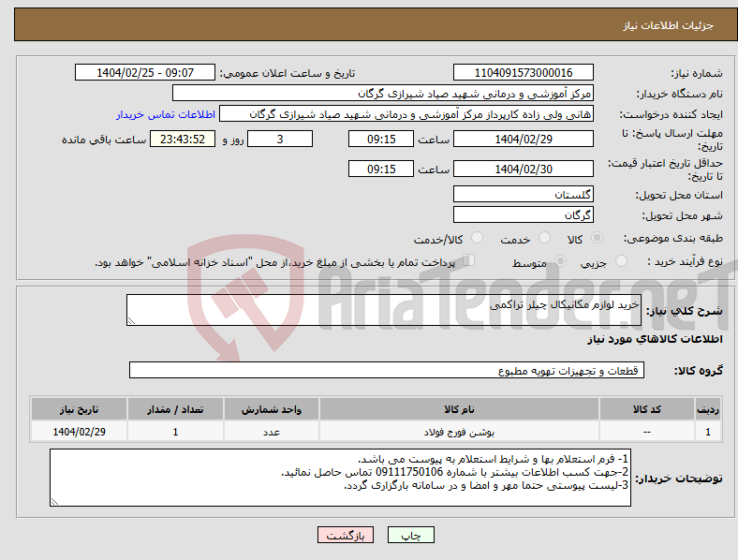Click the announcement date field 1404/02/25 - 09:07

(x=145, y=72)
